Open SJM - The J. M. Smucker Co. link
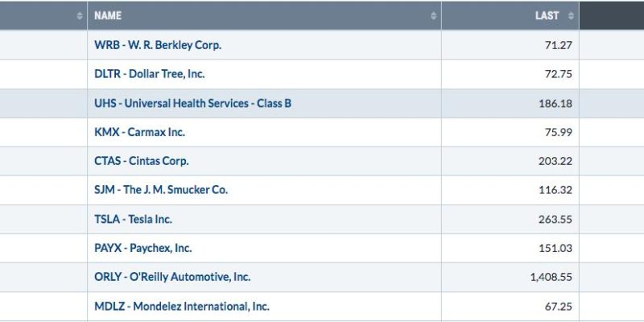644x322 pixels. tap(161, 190)
